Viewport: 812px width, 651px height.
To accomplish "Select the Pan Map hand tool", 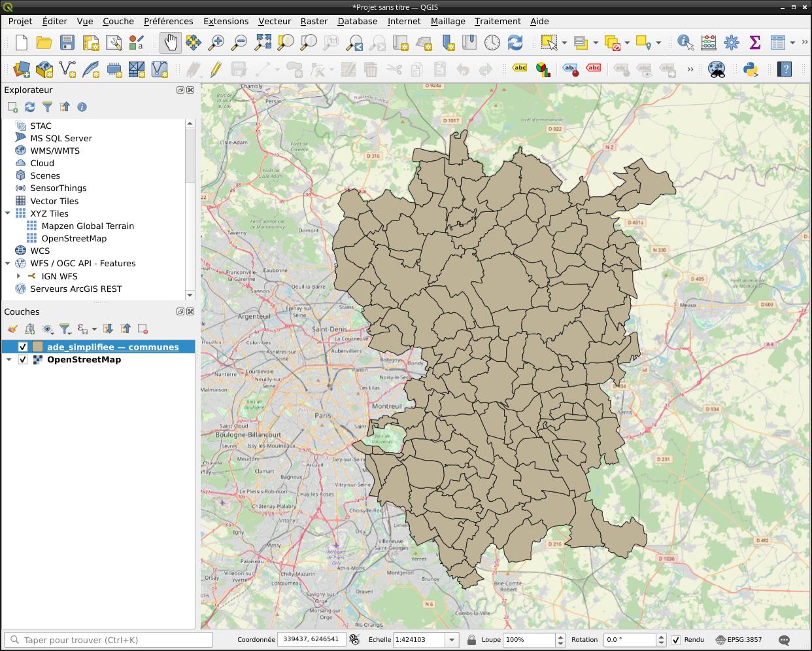I will point(170,43).
